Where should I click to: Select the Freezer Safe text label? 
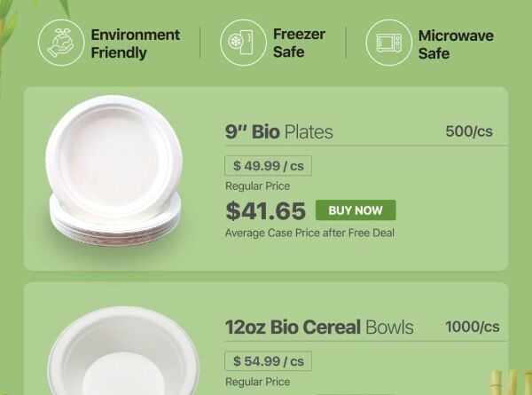click(x=299, y=43)
